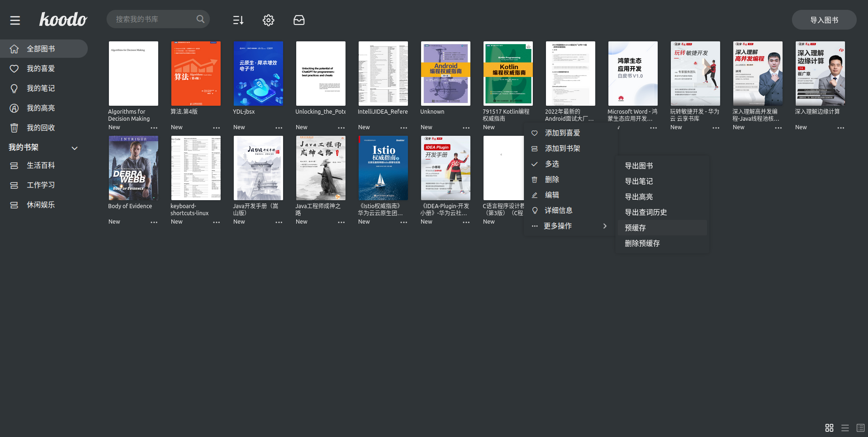Toggle the hamburger sidebar menu
Image resolution: width=868 pixels, height=437 pixels.
pyautogui.click(x=15, y=20)
